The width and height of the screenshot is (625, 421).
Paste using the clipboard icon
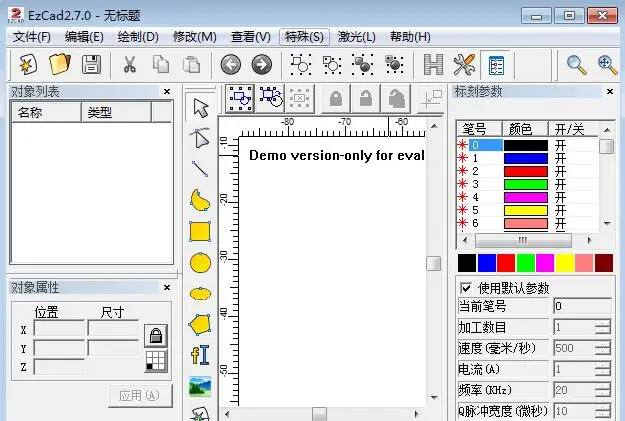click(x=192, y=64)
